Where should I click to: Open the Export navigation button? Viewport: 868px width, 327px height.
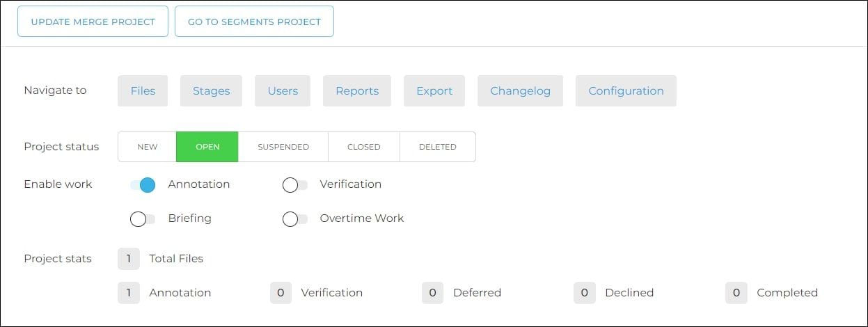(434, 91)
